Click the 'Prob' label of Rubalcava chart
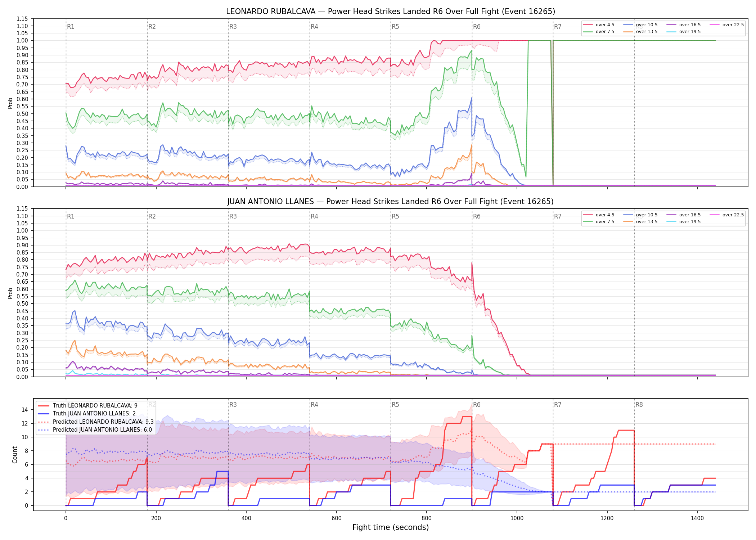 pos(10,103)
